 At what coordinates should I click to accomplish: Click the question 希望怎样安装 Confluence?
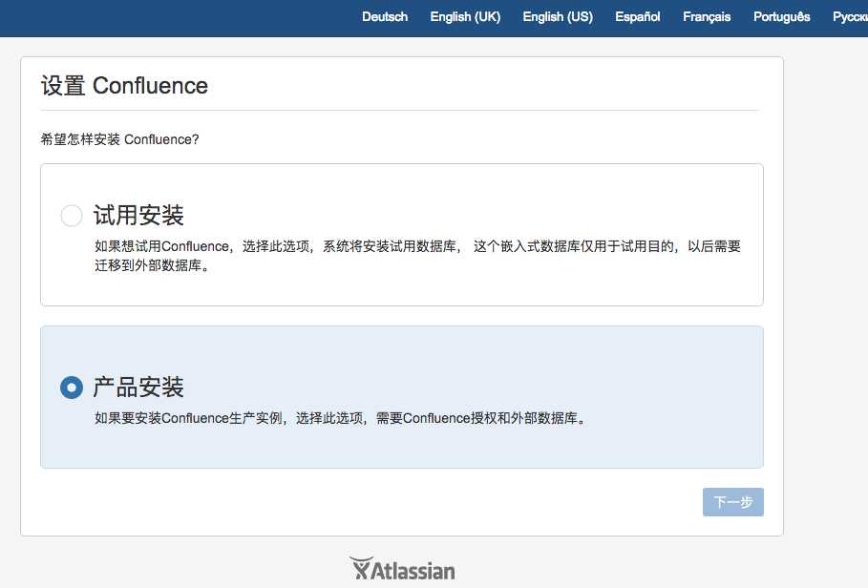[x=119, y=139]
